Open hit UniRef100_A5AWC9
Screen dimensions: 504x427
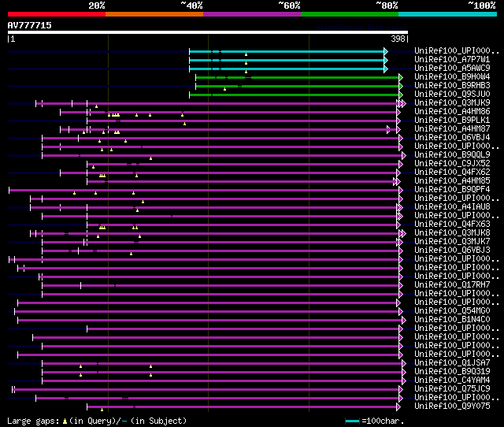pyautogui.click(x=452, y=69)
